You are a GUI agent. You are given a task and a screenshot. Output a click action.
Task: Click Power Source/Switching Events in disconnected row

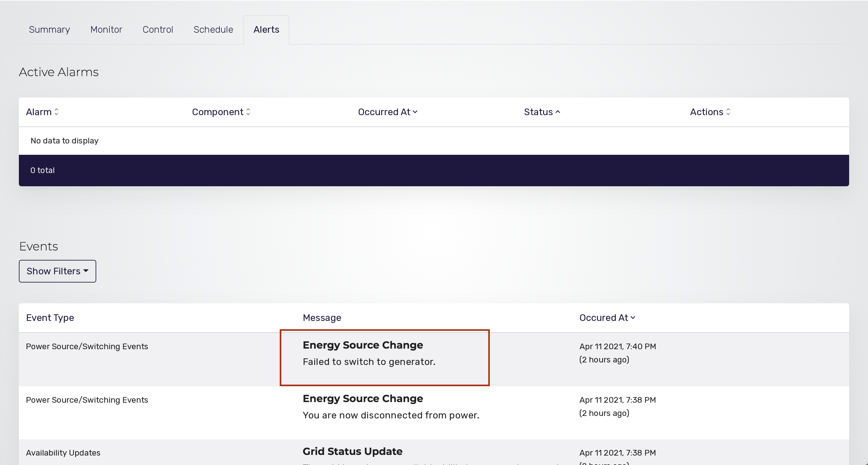coord(87,400)
